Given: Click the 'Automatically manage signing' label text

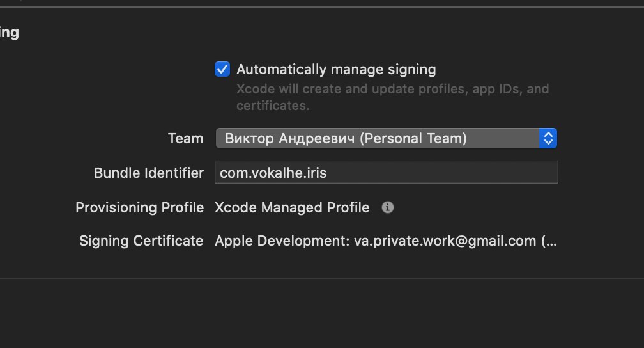Looking at the screenshot, I should [336, 70].
